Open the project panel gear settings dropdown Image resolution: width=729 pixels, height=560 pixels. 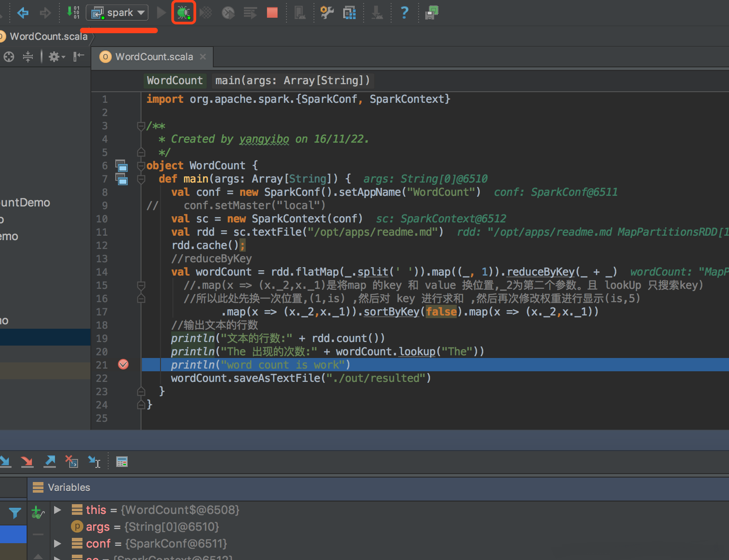[56, 56]
